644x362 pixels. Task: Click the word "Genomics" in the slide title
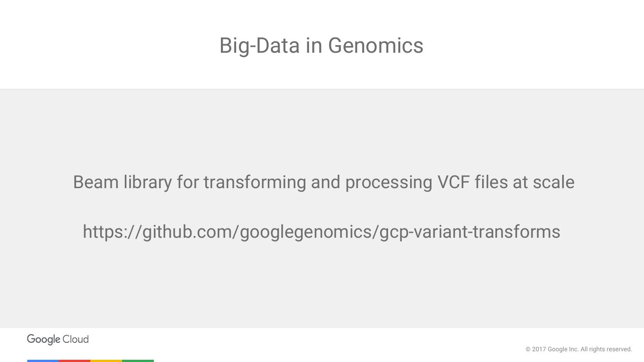tap(375, 46)
